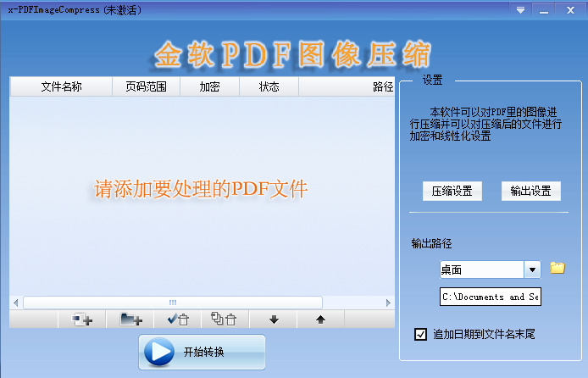The height and width of the screenshot is (378, 588).
Task: Click the 状态 column header
Action: (x=269, y=86)
